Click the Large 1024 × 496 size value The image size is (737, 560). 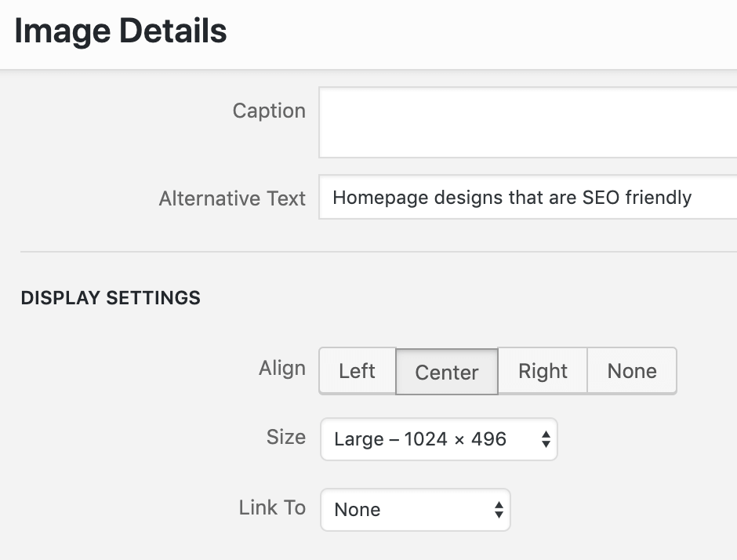click(x=420, y=439)
